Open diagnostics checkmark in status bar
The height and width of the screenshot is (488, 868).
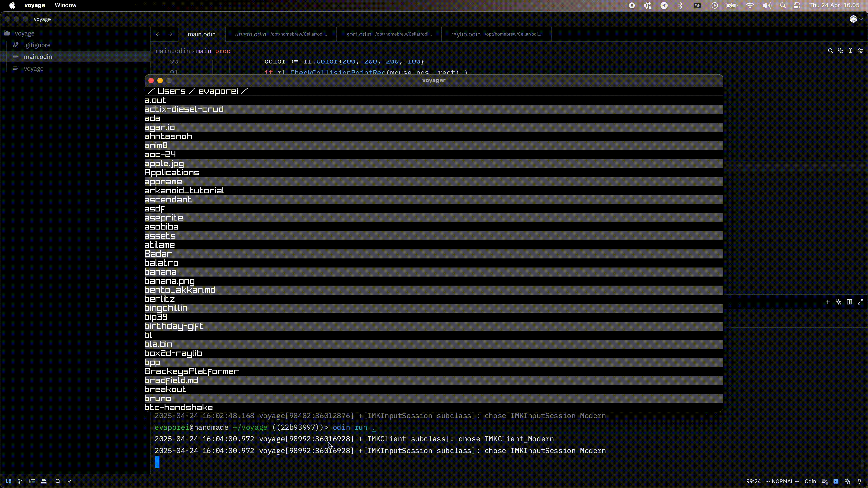click(70, 481)
